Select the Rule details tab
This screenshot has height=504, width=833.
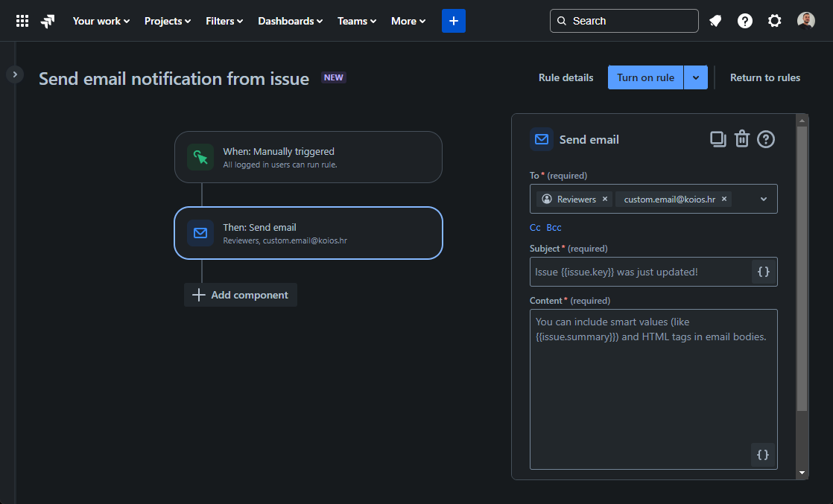[566, 77]
